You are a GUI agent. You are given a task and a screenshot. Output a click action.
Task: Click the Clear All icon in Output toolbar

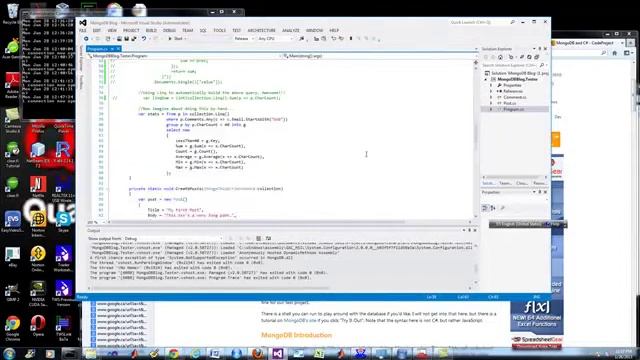(258, 238)
